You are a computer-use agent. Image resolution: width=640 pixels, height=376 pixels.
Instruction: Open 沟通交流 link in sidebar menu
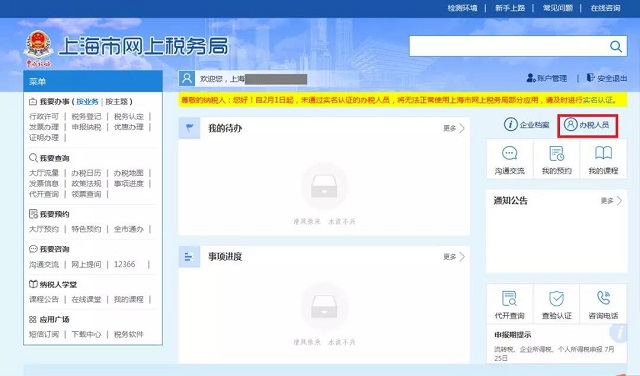(44, 265)
